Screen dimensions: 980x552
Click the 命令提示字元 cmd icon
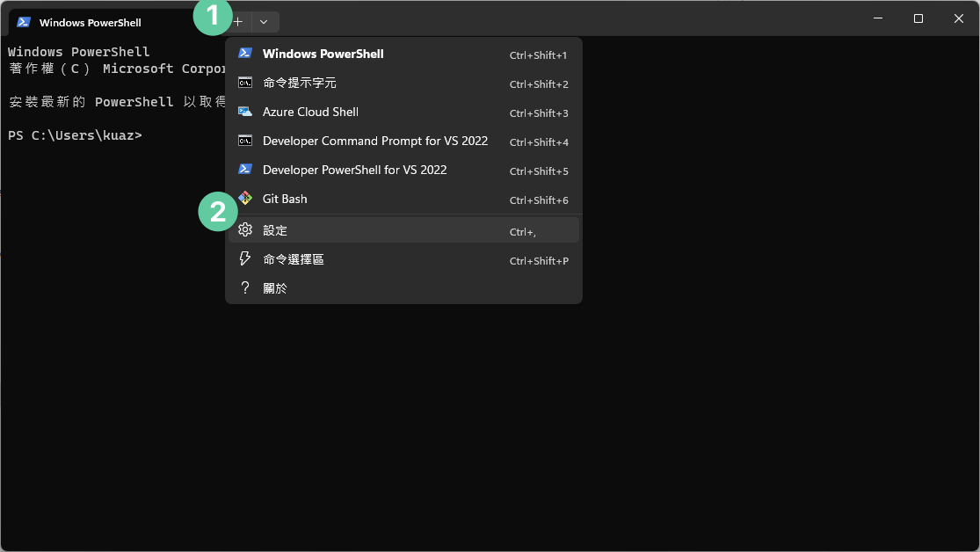pos(245,83)
